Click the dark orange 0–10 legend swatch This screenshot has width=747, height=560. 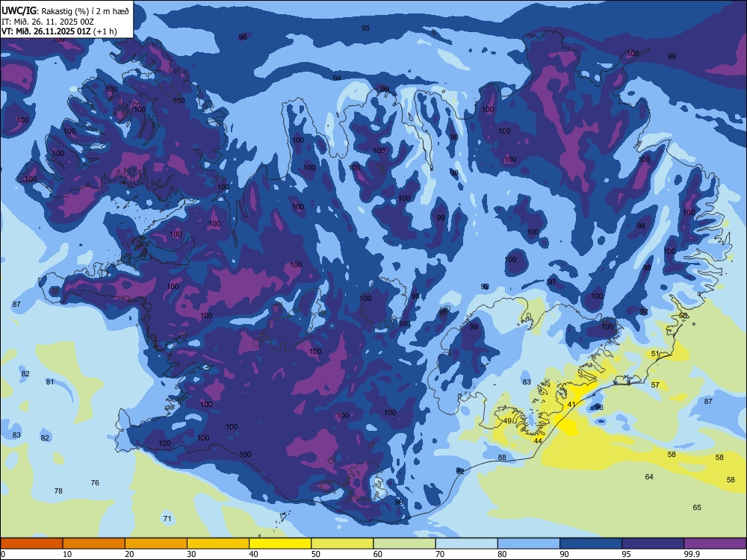coord(31,544)
